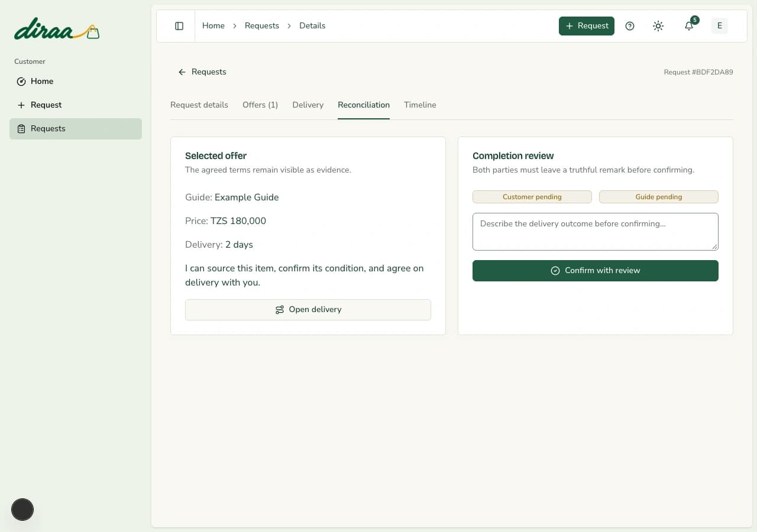
Task: Open the Timeline tab
Action: (420, 105)
